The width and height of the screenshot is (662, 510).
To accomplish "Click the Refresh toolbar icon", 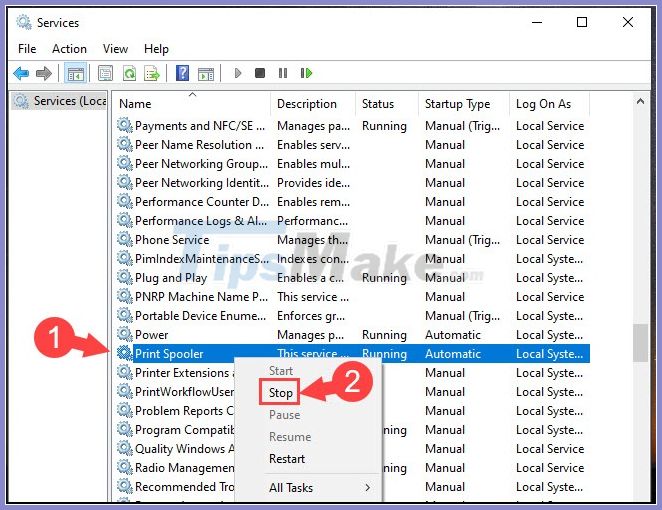I will [x=129, y=73].
